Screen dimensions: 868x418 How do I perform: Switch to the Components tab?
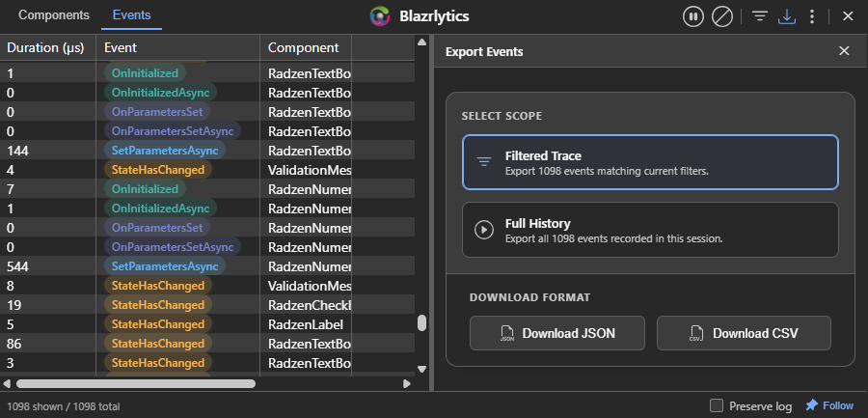coord(54,15)
